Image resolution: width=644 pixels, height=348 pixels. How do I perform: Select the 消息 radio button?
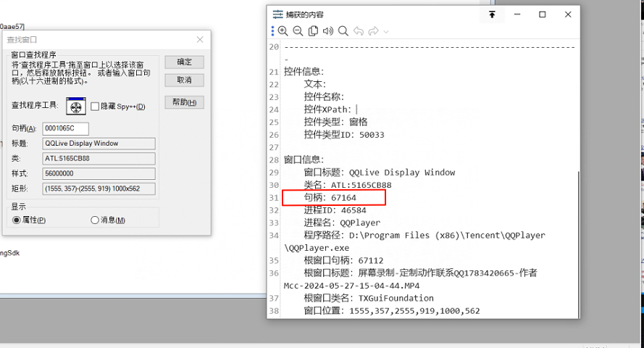[95, 220]
